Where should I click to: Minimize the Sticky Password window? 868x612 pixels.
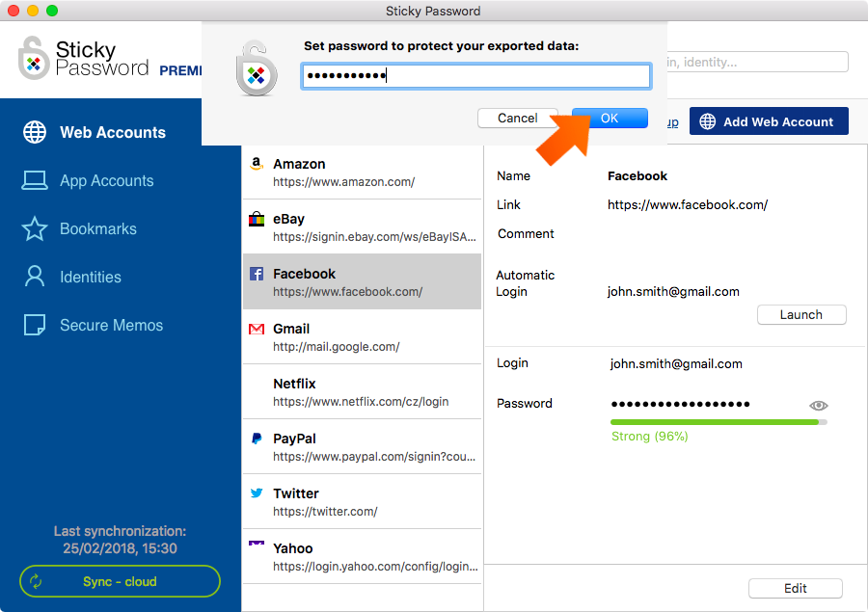[33, 11]
